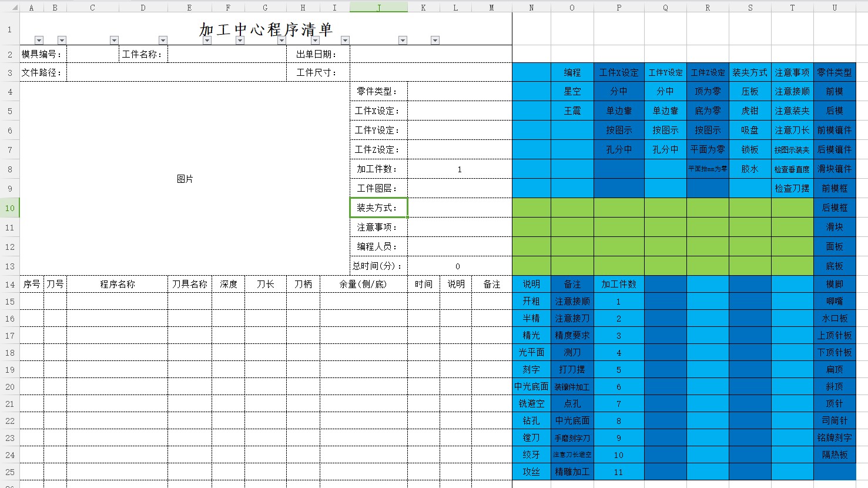Image resolution: width=868 pixels, height=488 pixels.
Task: Select the 编程人员 label cell
Action: pos(378,246)
